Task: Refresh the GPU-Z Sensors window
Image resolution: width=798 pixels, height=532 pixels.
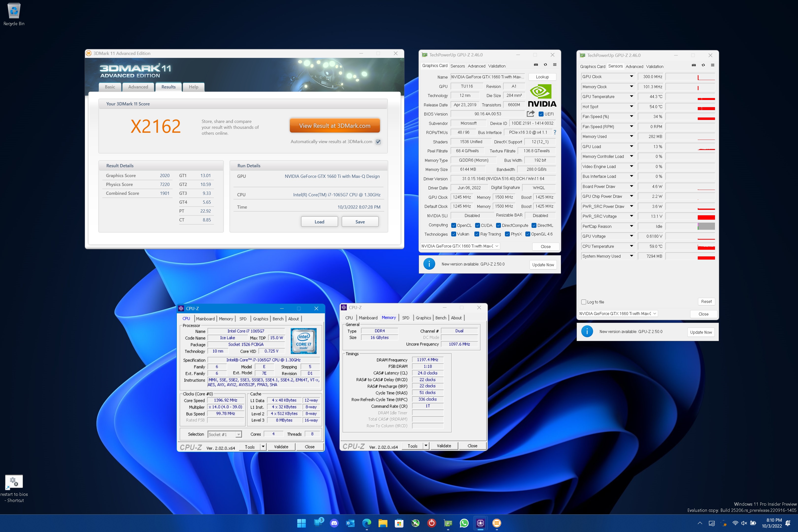Action: coord(703,65)
